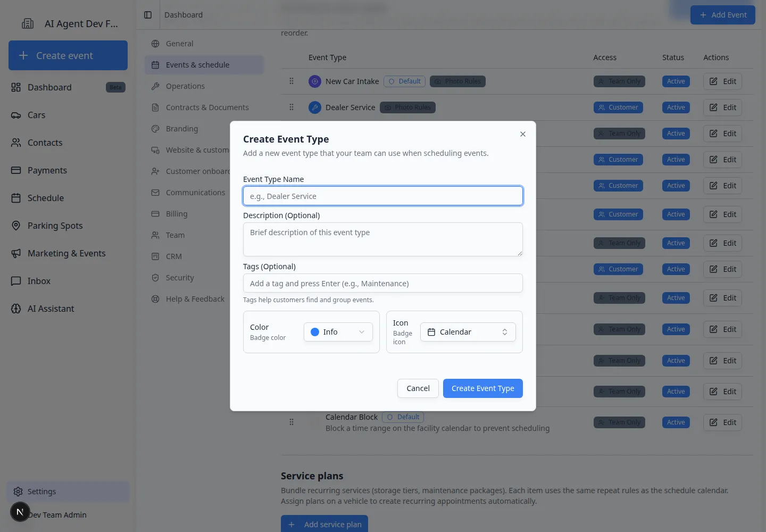The image size is (766, 532).
Task: Select Dashboard in main sidebar
Action: click(x=68, y=87)
